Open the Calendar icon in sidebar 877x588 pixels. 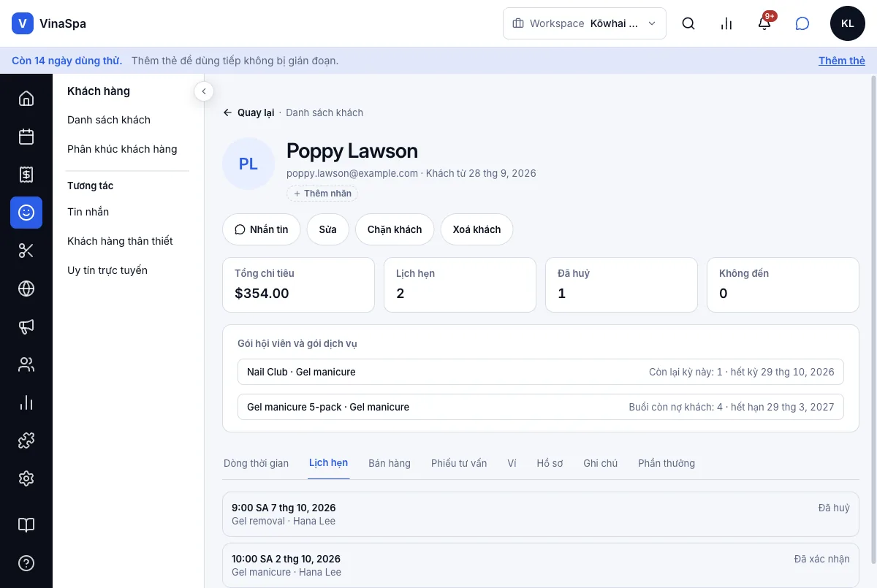coord(26,137)
